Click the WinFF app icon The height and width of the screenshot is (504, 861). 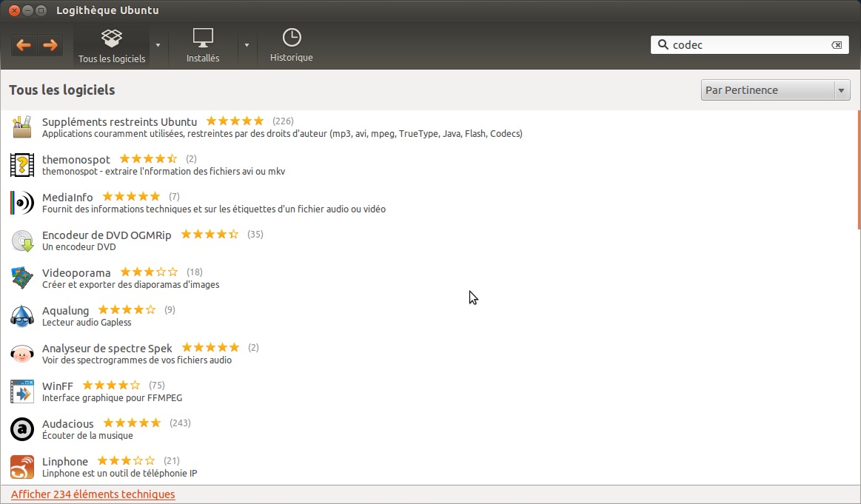[x=22, y=392]
